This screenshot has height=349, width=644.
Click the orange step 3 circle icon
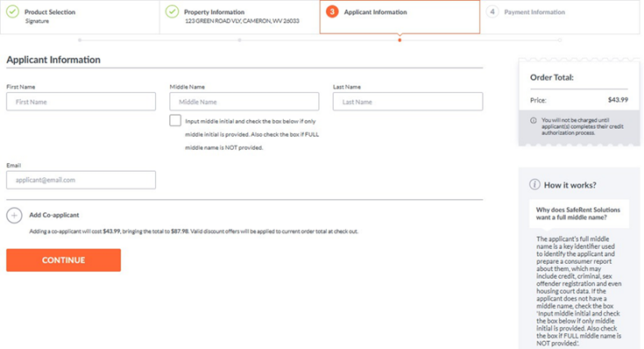pyautogui.click(x=332, y=12)
